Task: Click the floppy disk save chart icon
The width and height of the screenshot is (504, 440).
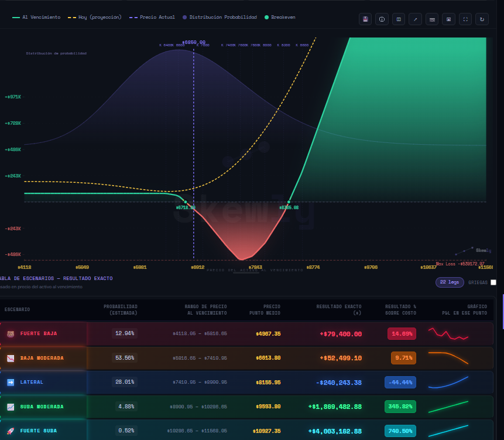Action: [365, 19]
